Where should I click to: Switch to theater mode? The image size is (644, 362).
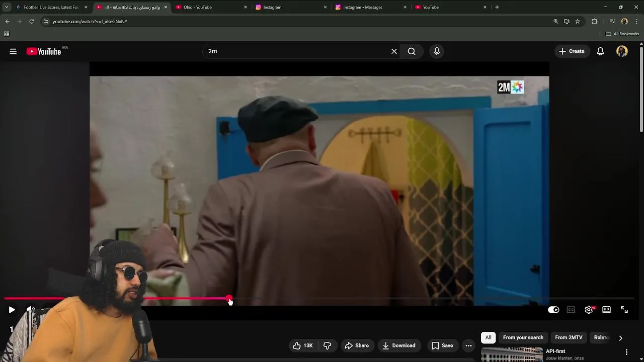(606, 310)
